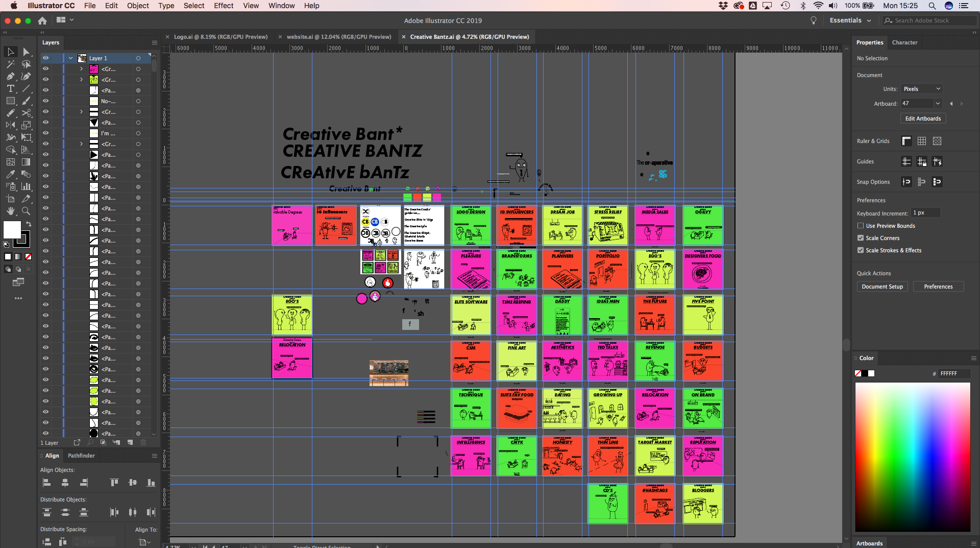Open the Object menu

point(138,6)
